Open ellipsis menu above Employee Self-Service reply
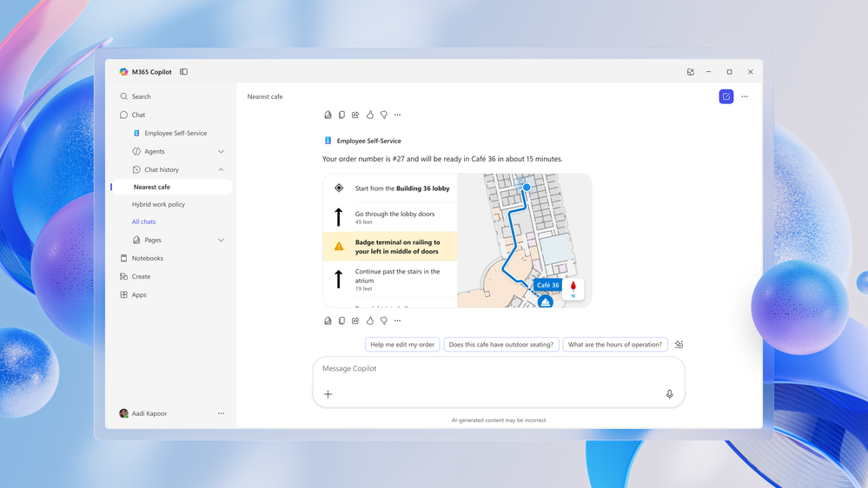 click(397, 115)
